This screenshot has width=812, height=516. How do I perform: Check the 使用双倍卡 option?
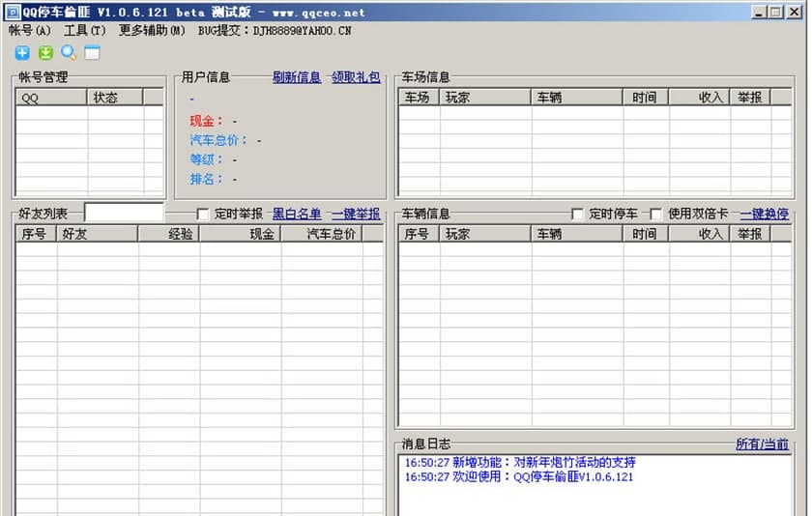(656, 214)
